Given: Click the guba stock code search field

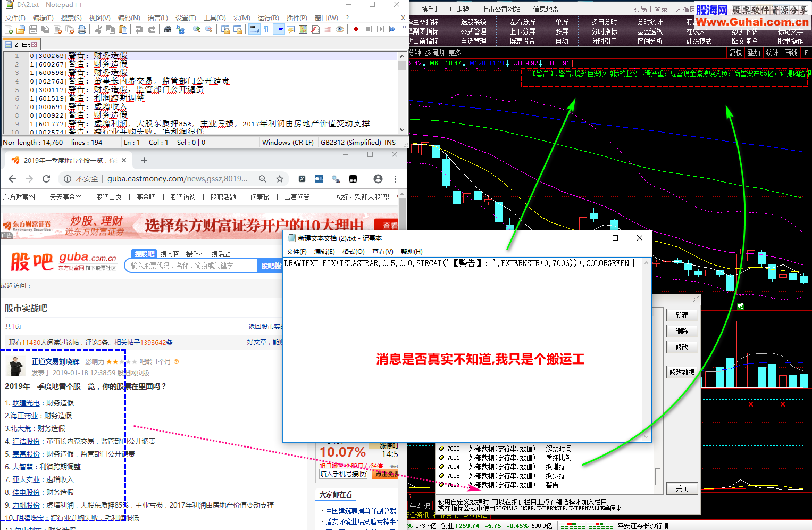Looking at the screenshot, I should pyautogui.click(x=191, y=266).
